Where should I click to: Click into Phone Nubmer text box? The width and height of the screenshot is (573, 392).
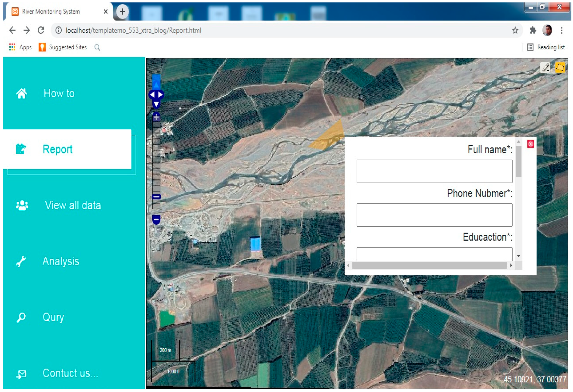(434, 215)
